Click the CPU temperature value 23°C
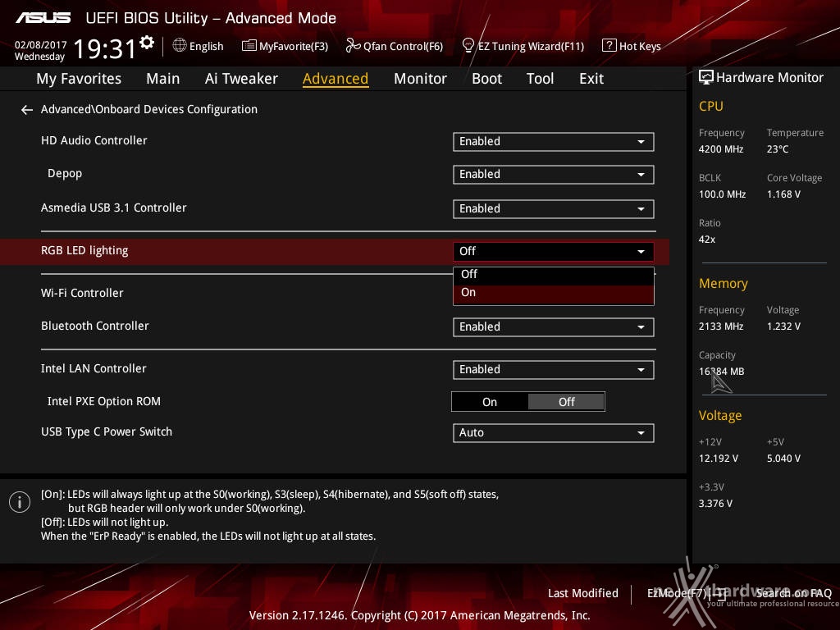The width and height of the screenshot is (840, 630). tap(778, 149)
